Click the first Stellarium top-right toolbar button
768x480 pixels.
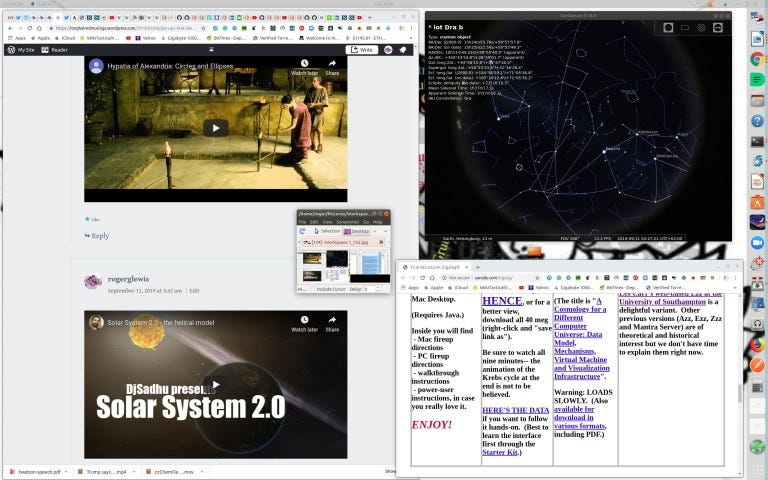(x=668, y=27)
